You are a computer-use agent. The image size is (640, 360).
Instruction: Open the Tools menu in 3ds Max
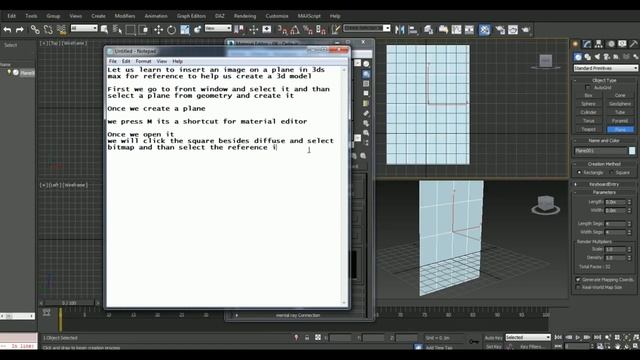pos(31,16)
